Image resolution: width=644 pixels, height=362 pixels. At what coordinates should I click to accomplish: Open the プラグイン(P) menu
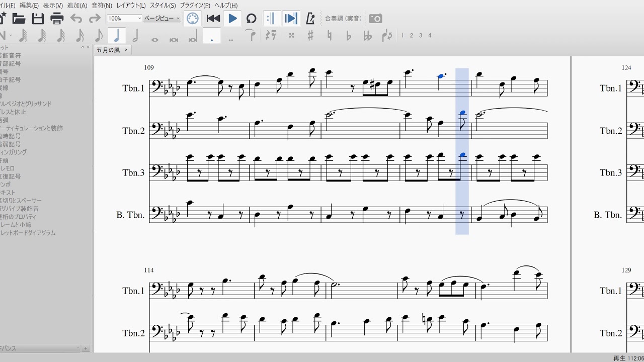click(x=195, y=6)
